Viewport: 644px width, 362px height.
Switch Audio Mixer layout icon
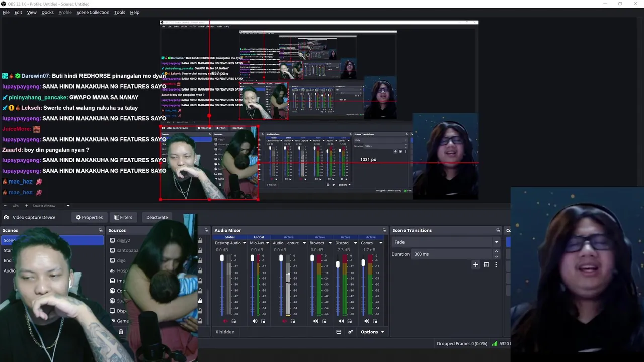pos(339,332)
